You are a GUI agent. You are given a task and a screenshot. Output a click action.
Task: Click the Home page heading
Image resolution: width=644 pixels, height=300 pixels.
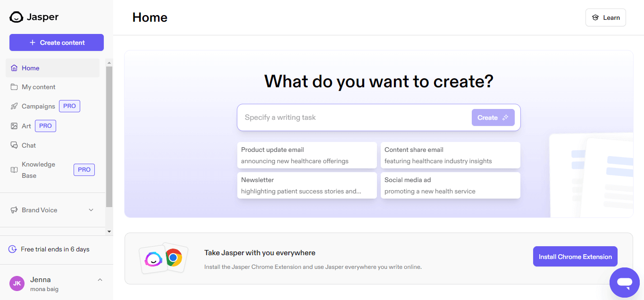click(150, 17)
